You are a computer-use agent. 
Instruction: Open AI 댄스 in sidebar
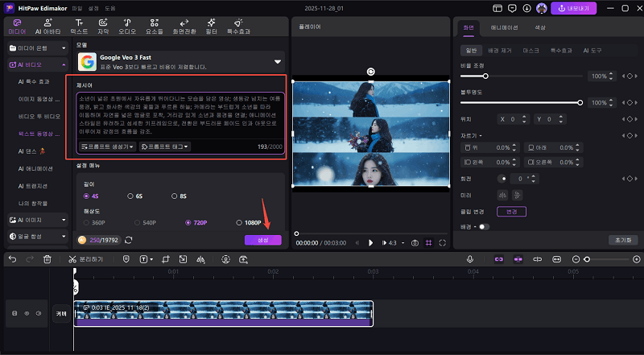tap(31, 151)
